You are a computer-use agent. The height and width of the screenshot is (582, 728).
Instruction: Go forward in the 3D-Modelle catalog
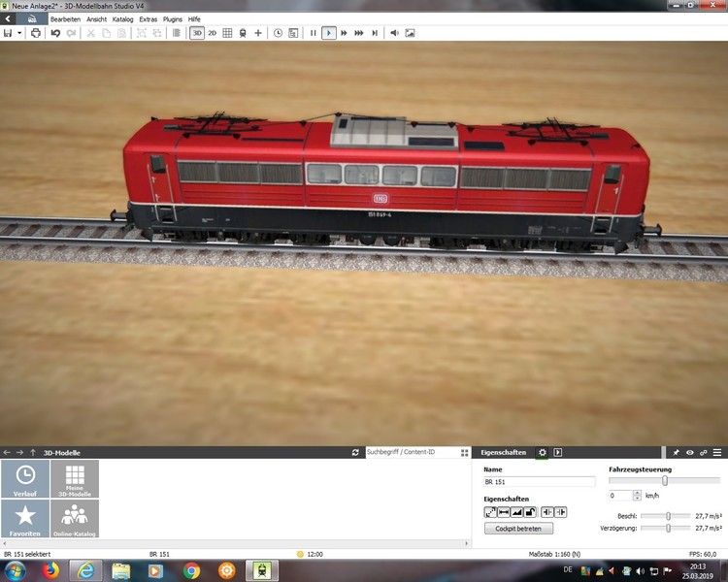[x=20, y=453]
